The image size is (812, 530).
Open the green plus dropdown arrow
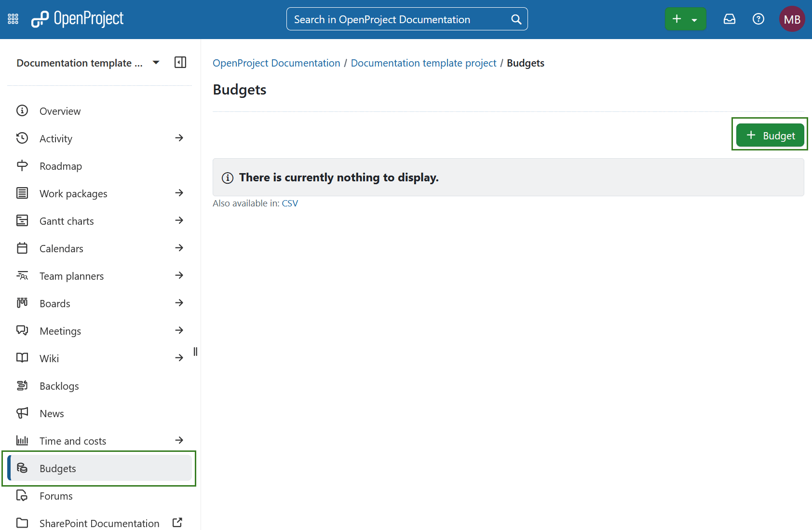pos(694,19)
